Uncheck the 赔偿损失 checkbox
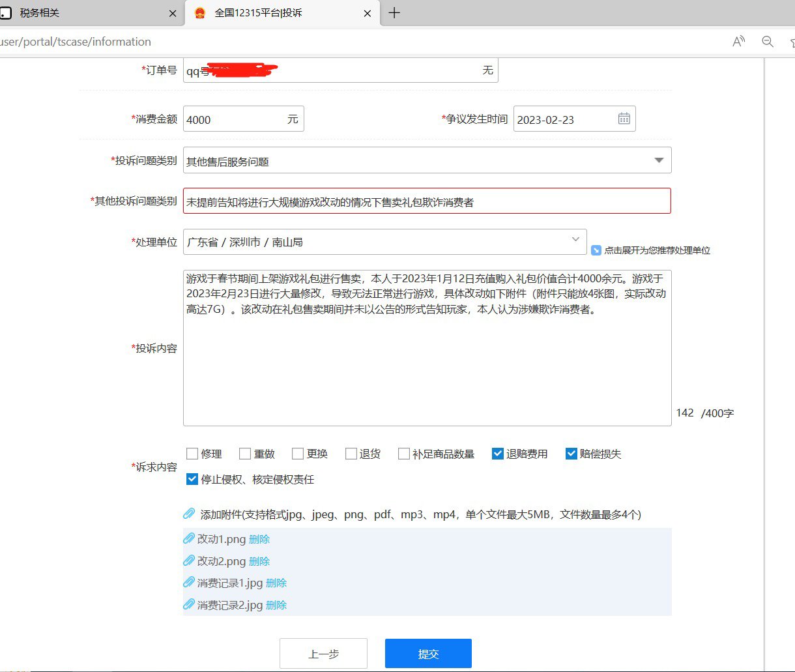Image resolution: width=795 pixels, height=672 pixels. tap(571, 454)
